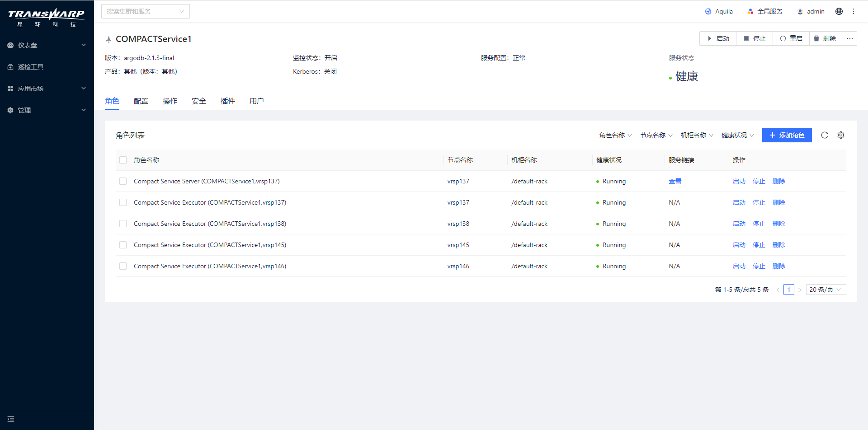Expand 应用市场 sidebar chevron
This screenshot has width=868, height=430.
[x=84, y=89]
